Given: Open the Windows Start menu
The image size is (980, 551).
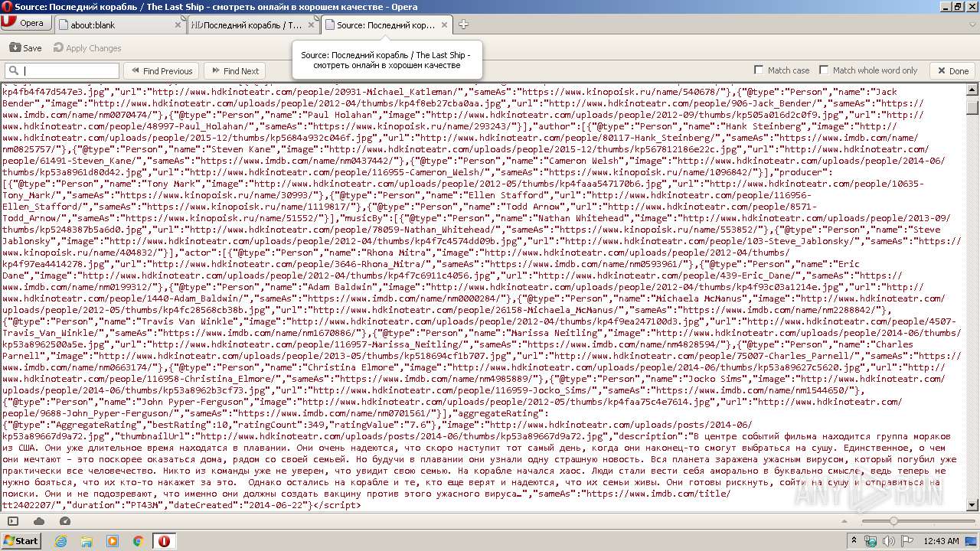Looking at the screenshot, I should [21, 540].
